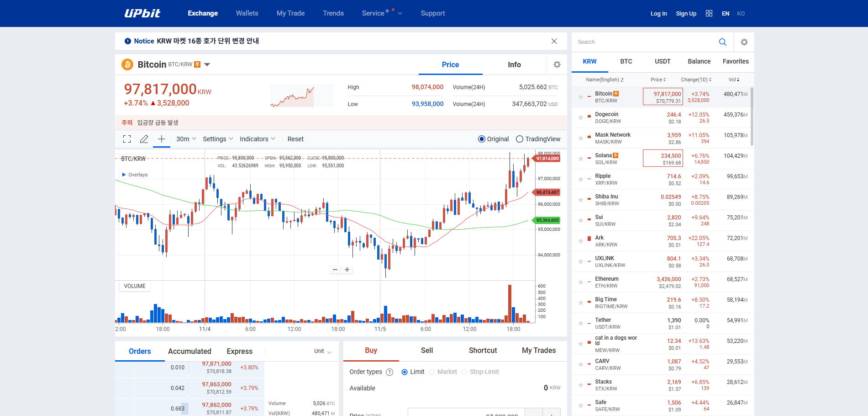Image resolution: width=868 pixels, height=416 pixels.
Task: Open the Support page
Action: click(433, 13)
